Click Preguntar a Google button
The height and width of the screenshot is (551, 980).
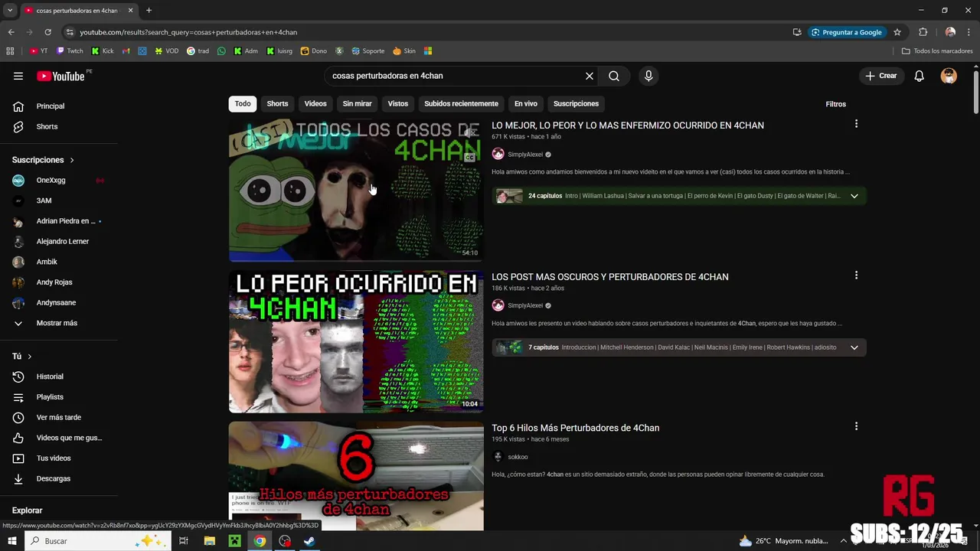coord(847,32)
